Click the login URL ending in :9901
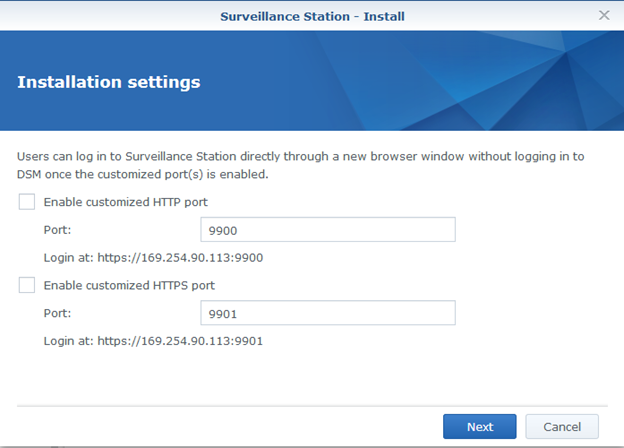 coord(180,341)
